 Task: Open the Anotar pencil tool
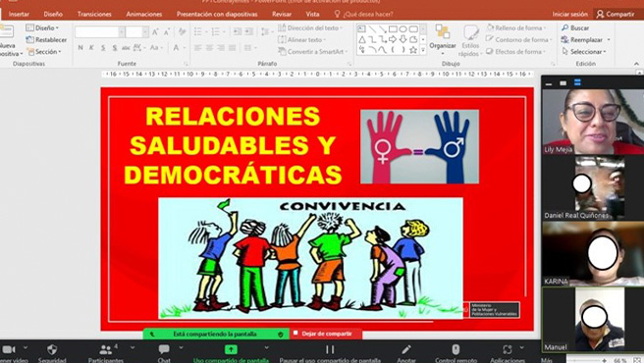[406, 349]
